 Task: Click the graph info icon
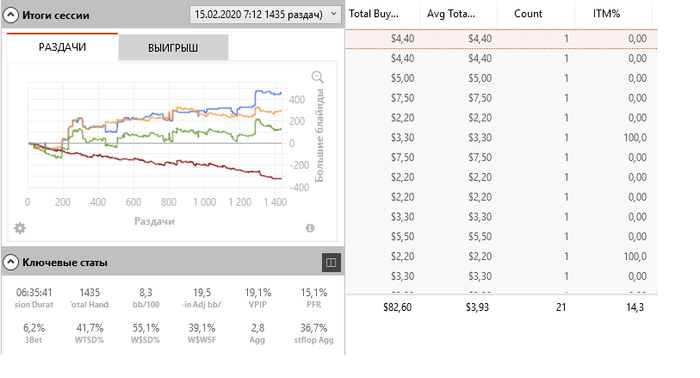310,228
